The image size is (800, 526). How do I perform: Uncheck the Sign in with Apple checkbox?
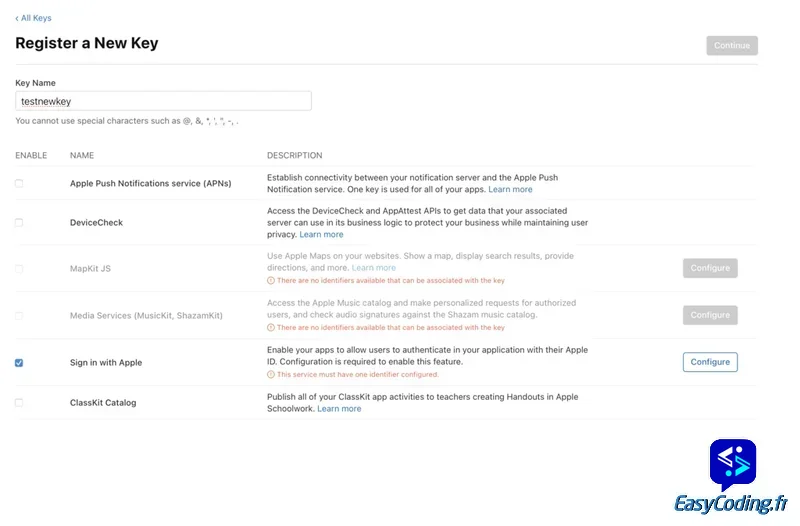19,363
